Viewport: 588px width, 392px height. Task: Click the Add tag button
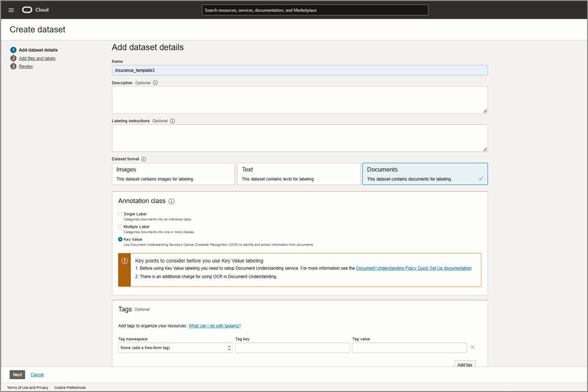tap(465, 365)
